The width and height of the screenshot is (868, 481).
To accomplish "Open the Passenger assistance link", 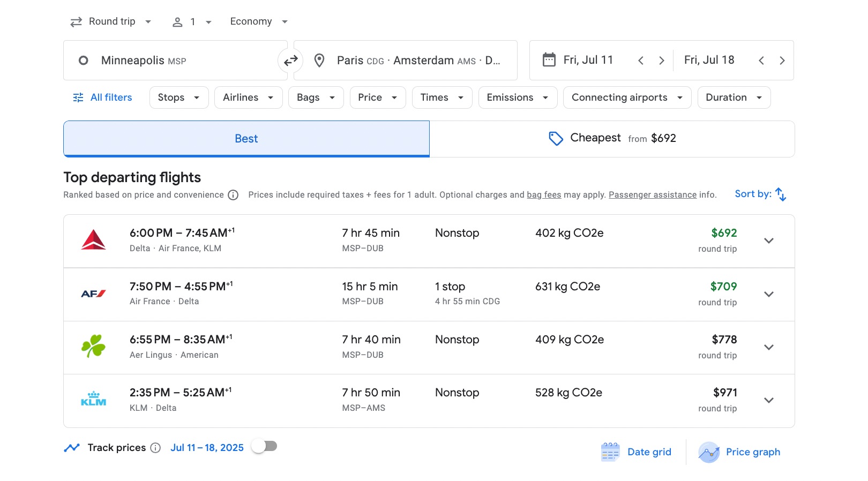I will pos(653,195).
